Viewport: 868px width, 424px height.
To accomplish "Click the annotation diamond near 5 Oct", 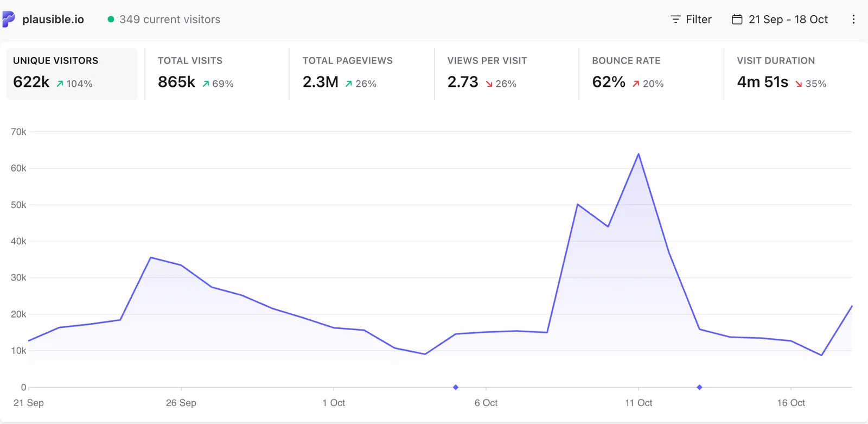I will tap(456, 387).
